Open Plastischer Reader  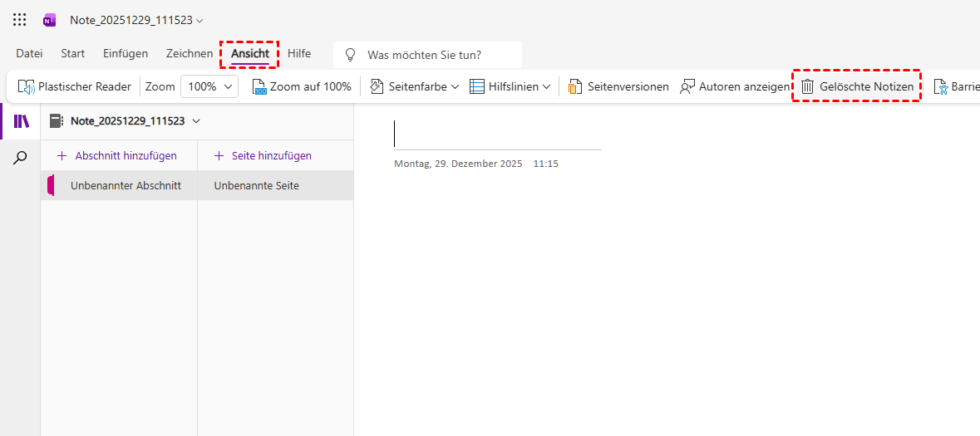[x=75, y=86]
